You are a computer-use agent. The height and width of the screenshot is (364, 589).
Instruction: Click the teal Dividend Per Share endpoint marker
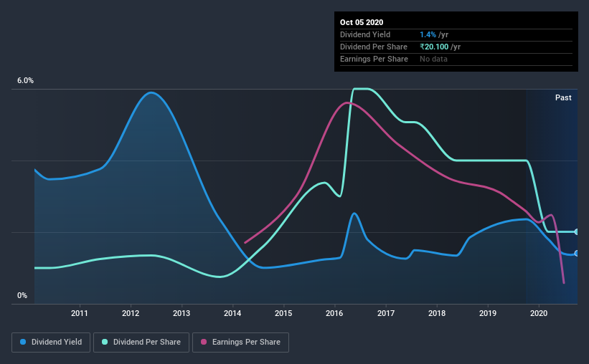[576, 232]
